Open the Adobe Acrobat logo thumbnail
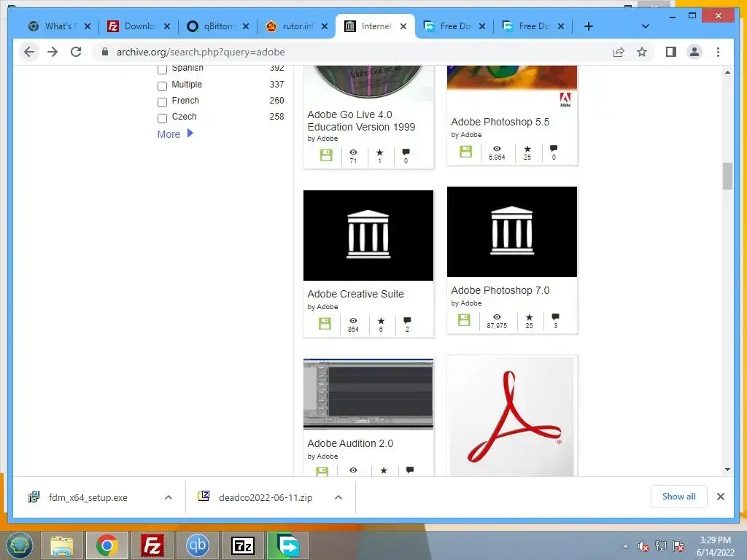747x560 pixels. click(x=512, y=416)
